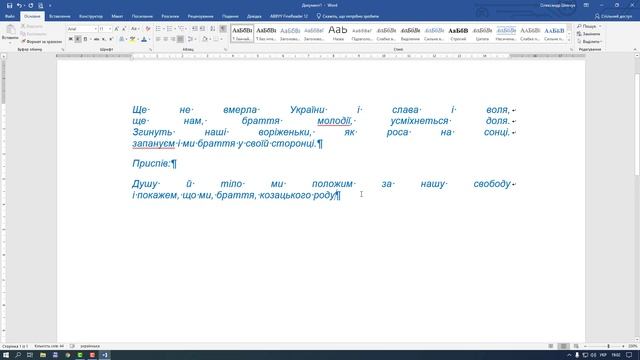
Task: Open the Font dialog launcher
Action: click(151, 49)
